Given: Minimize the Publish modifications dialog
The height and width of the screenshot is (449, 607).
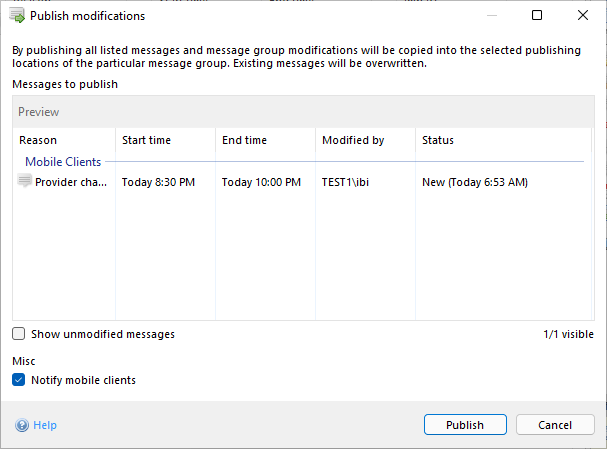Looking at the screenshot, I should coord(490,16).
